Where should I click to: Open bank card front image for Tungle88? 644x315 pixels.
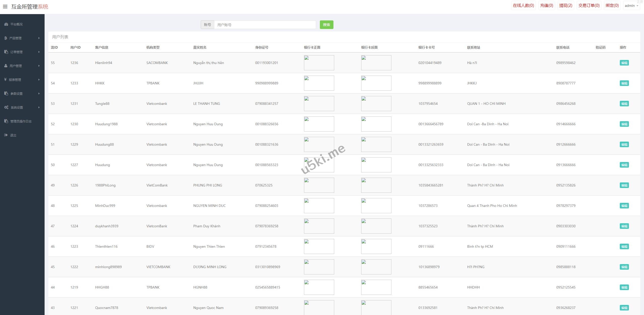(319, 104)
